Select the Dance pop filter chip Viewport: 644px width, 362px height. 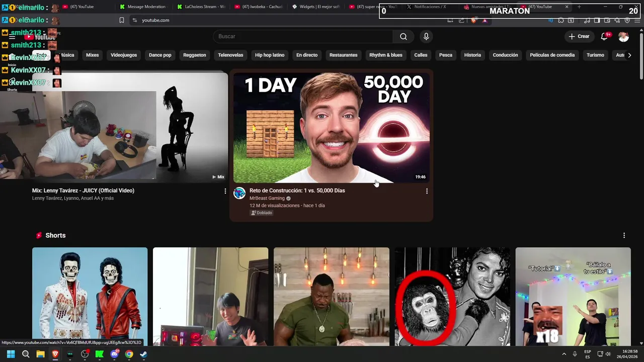[160, 55]
